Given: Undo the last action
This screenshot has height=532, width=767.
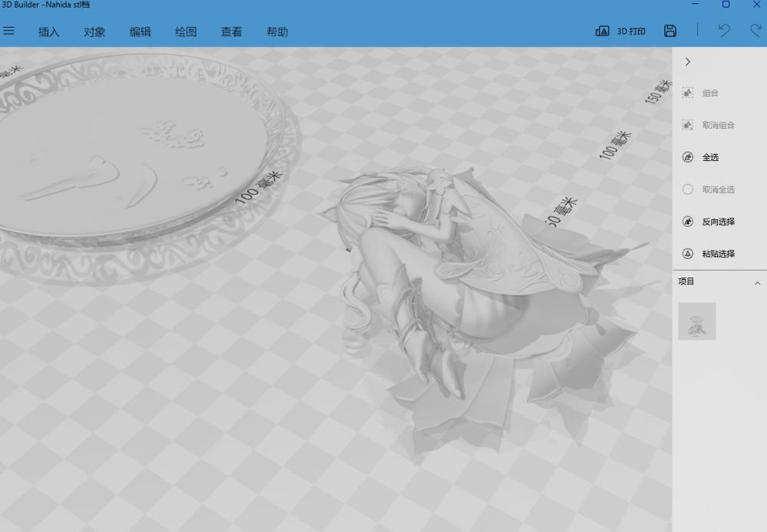Looking at the screenshot, I should pyautogui.click(x=724, y=31).
